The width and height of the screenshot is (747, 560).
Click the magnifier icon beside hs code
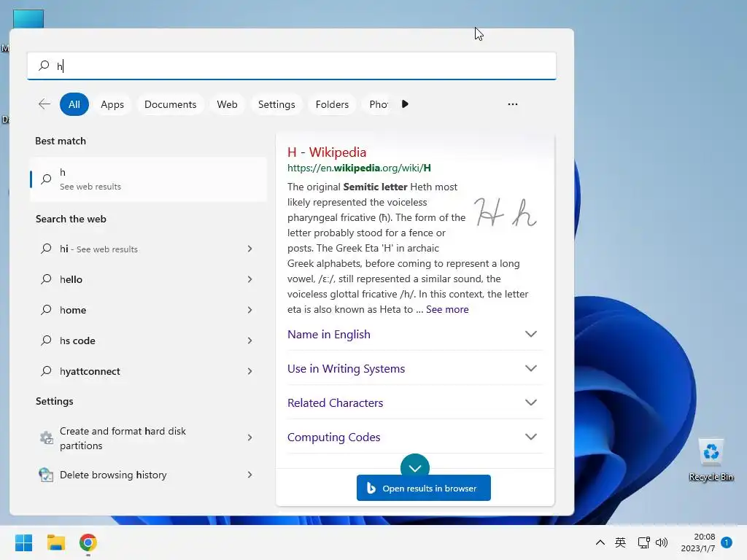46,341
